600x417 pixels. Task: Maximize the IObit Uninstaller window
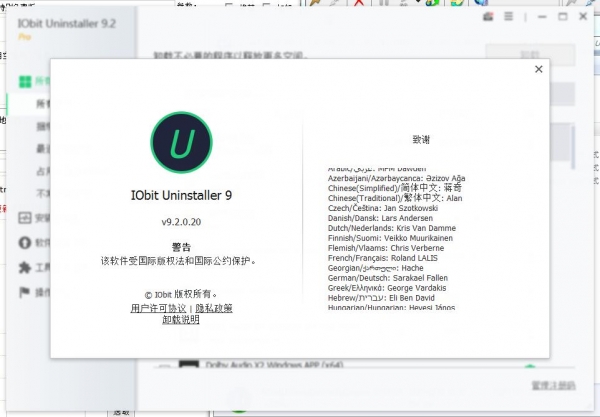point(562,16)
